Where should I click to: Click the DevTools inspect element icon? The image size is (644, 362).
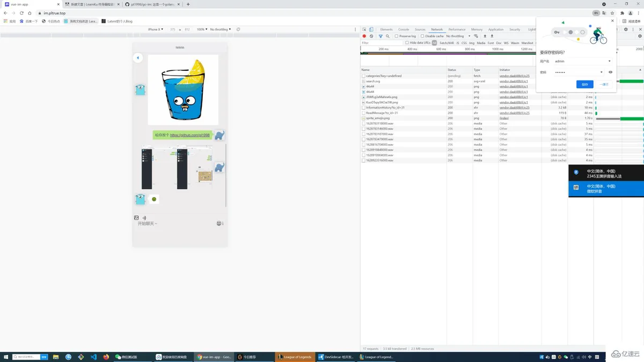pyautogui.click(x=364, y=29)
